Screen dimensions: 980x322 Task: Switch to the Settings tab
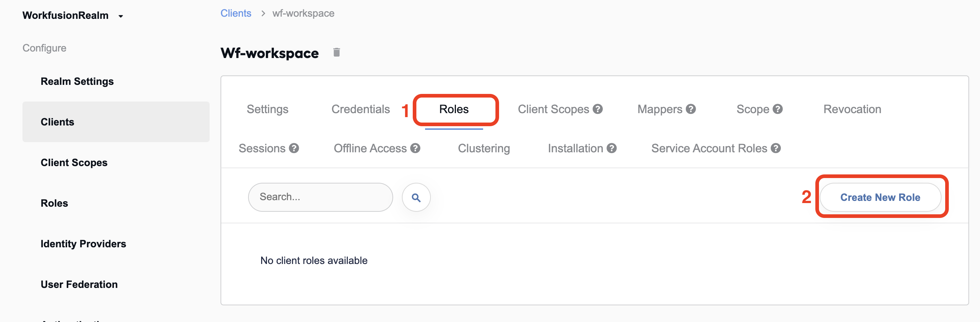click(267, 109)
